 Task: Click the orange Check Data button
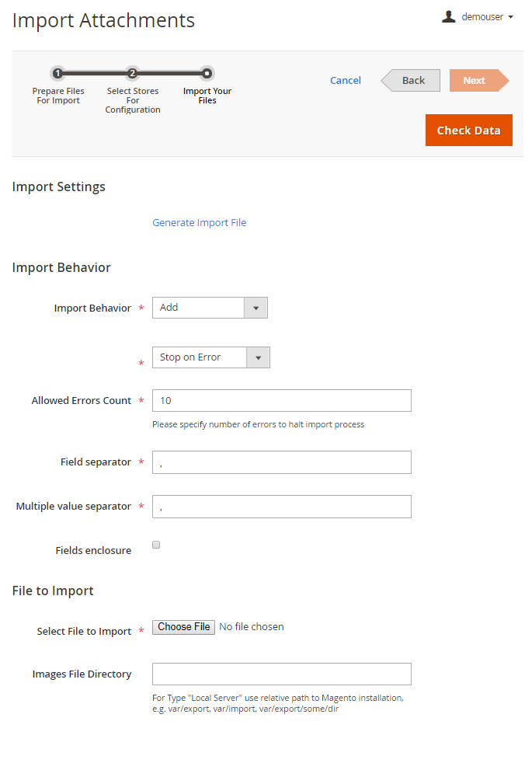click(468, 131)
